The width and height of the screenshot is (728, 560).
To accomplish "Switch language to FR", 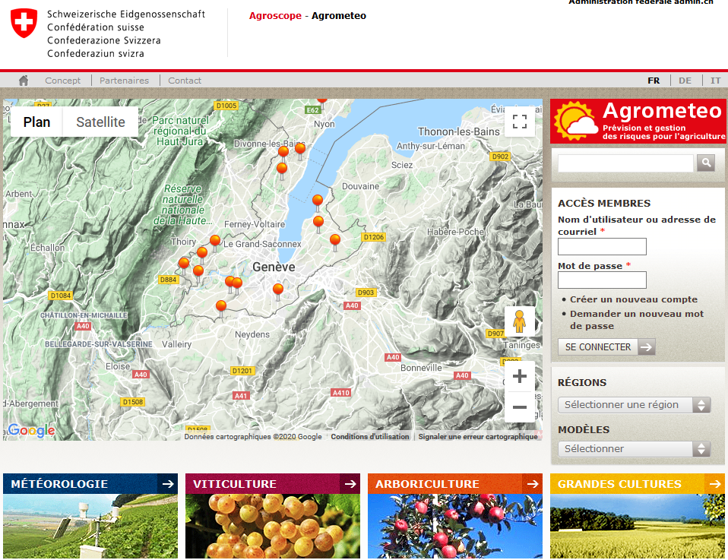I will coord(654,81).
